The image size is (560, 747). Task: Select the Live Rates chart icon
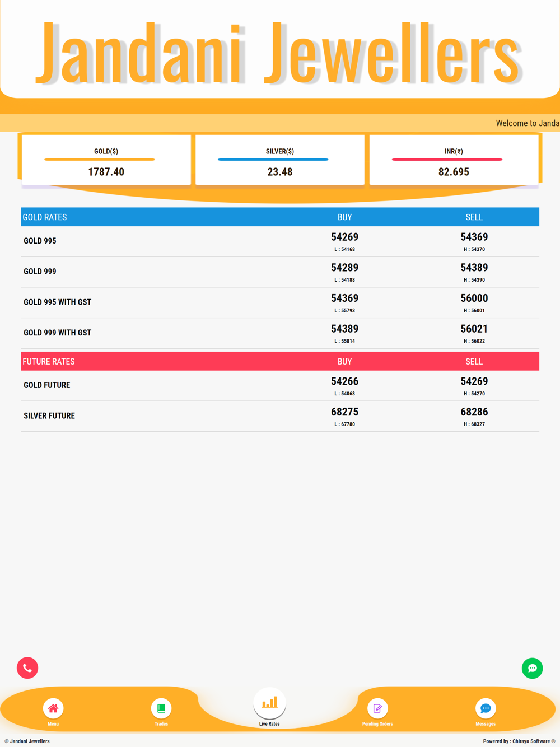pos(269,703)
